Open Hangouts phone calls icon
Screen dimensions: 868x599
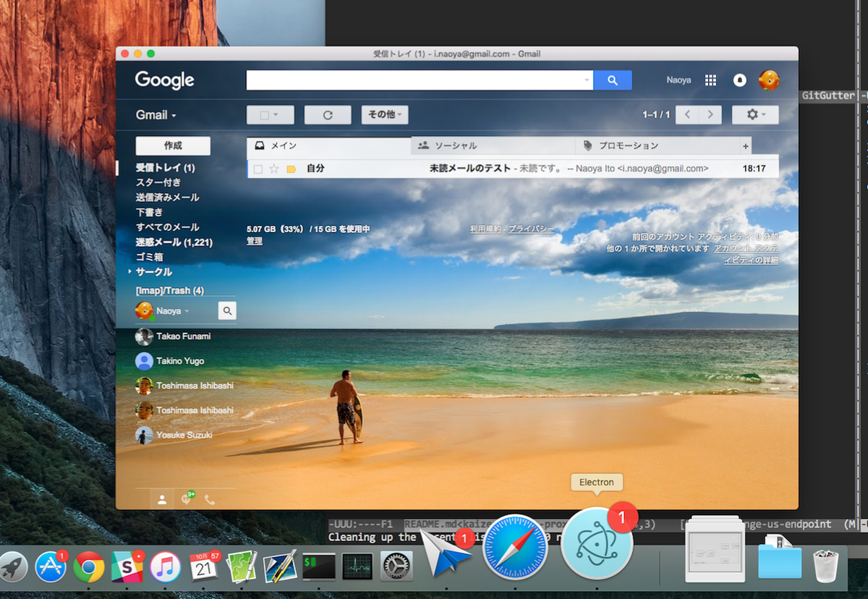click(x=210, y=499)
